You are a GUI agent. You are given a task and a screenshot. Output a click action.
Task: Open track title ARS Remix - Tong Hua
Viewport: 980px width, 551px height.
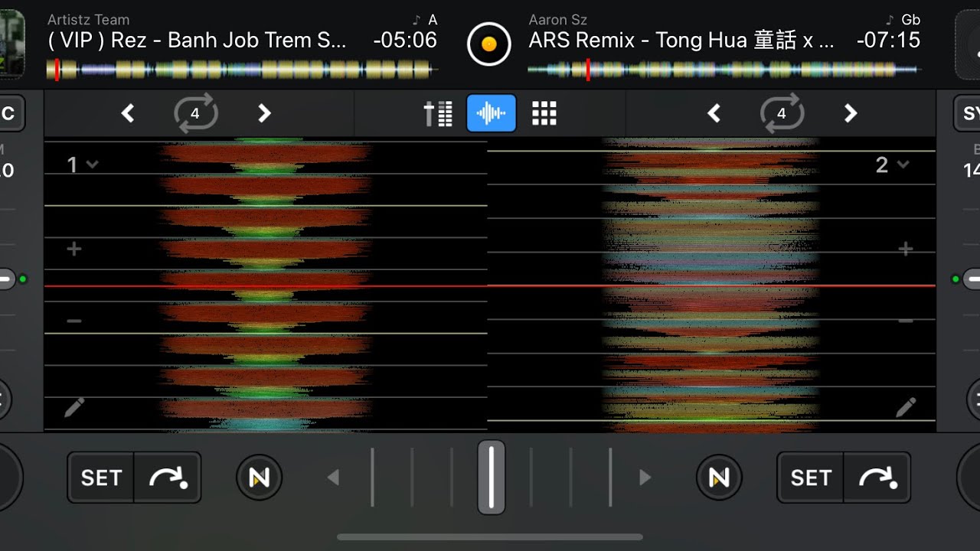pos(681,41)
